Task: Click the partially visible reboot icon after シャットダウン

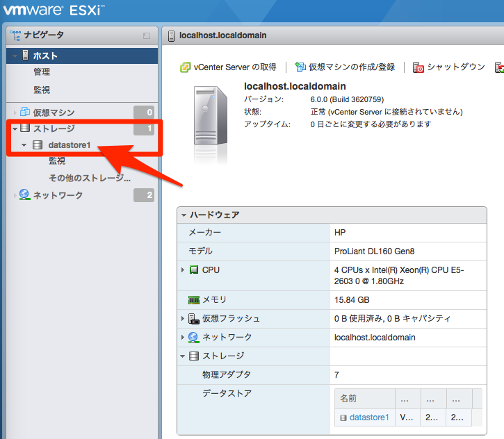Action: [500, 67]
